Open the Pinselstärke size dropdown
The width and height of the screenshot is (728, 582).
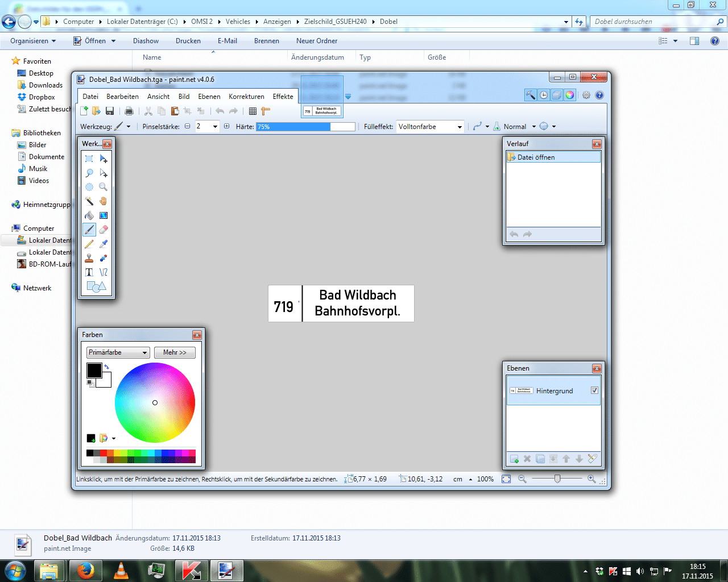[215, 127]
